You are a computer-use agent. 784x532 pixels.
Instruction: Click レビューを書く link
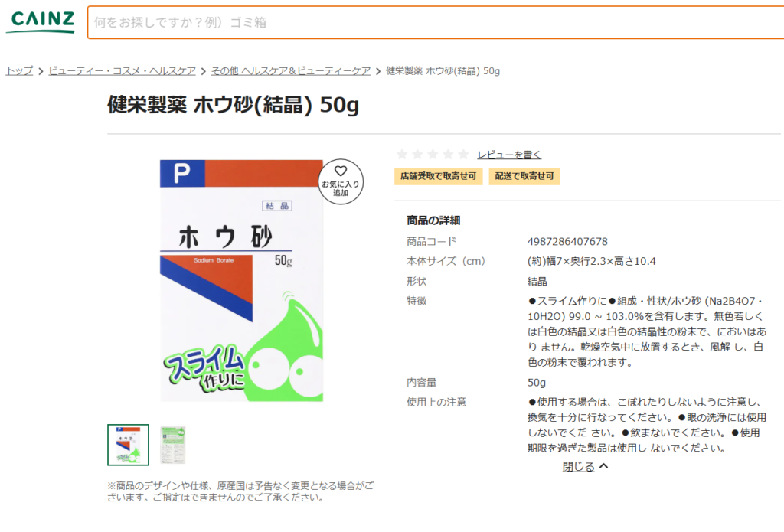[x=509, y=155]
